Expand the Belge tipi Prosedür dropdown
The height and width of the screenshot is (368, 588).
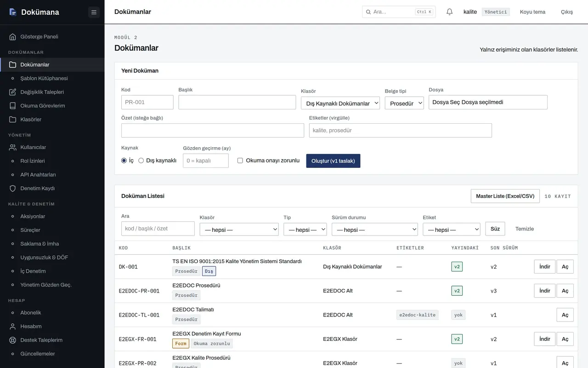coord(404,103)
